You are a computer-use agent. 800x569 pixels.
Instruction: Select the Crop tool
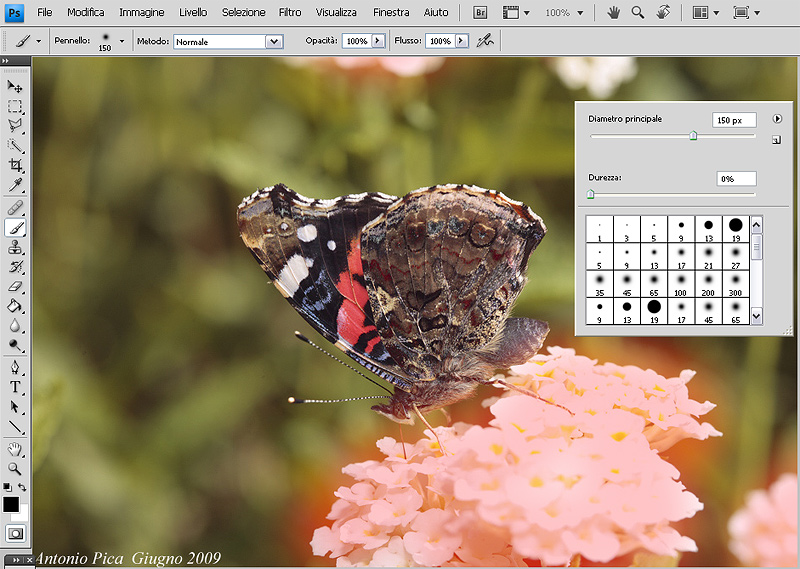tap(15, 166)
